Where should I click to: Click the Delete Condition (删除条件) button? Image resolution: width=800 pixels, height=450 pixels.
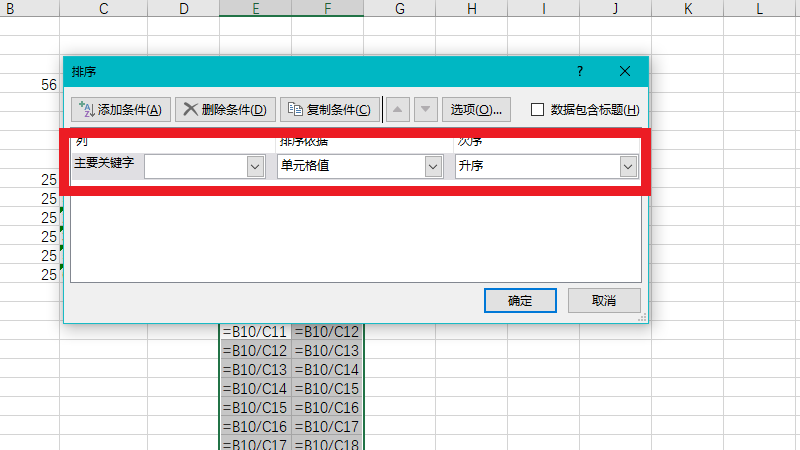point(225,109)
